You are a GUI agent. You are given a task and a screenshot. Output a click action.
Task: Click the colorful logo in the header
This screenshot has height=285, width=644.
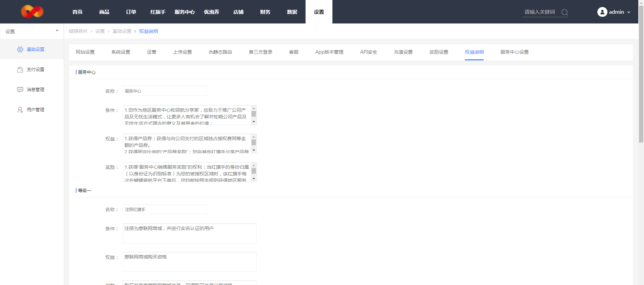[x=32, y=12]
